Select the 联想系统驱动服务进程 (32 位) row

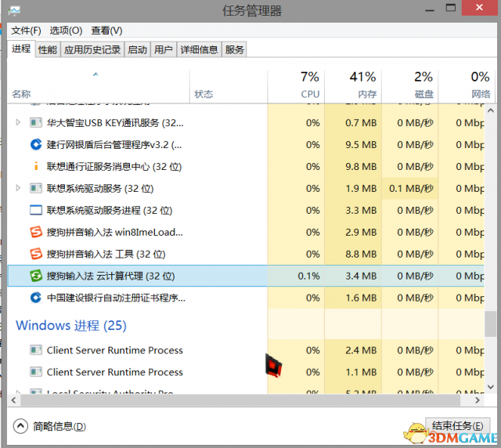[246, 210]
